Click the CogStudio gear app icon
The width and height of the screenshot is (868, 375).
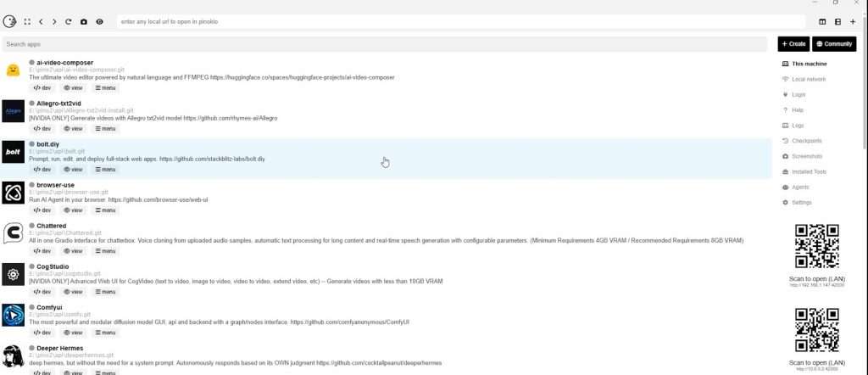pyautogui.click(x=14, y=274)
